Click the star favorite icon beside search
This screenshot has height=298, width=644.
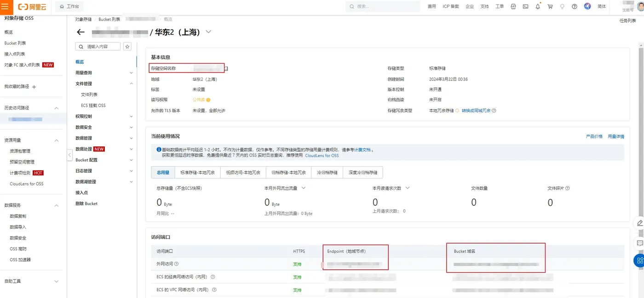[x=127, y=47]
